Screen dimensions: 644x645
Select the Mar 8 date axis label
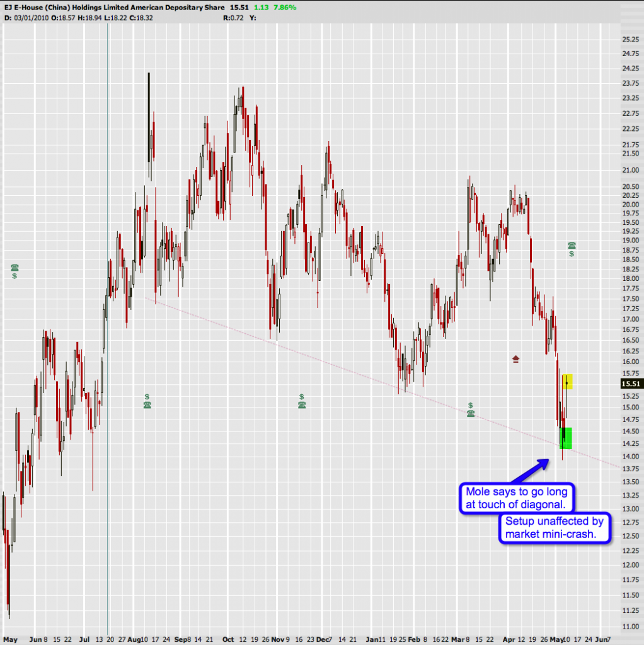pos(461,639)
